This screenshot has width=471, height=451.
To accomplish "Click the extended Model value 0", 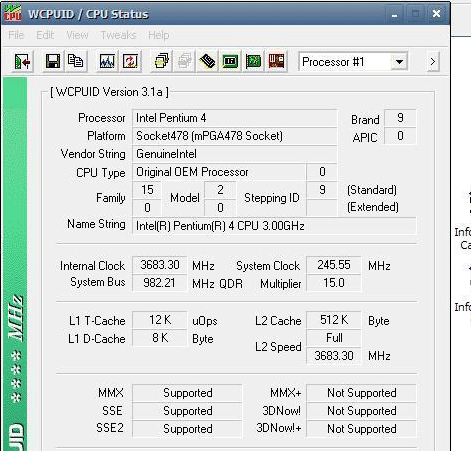I will tap(220, 208).
